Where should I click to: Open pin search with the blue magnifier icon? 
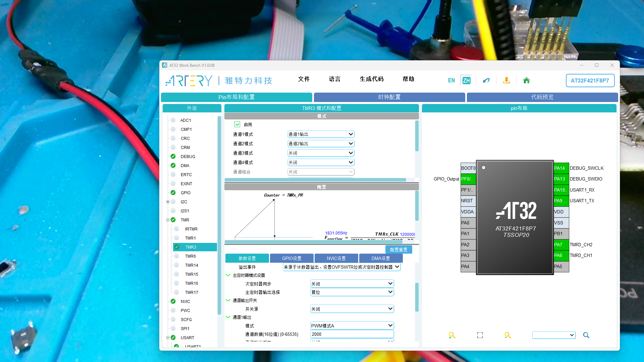(586, 335)
